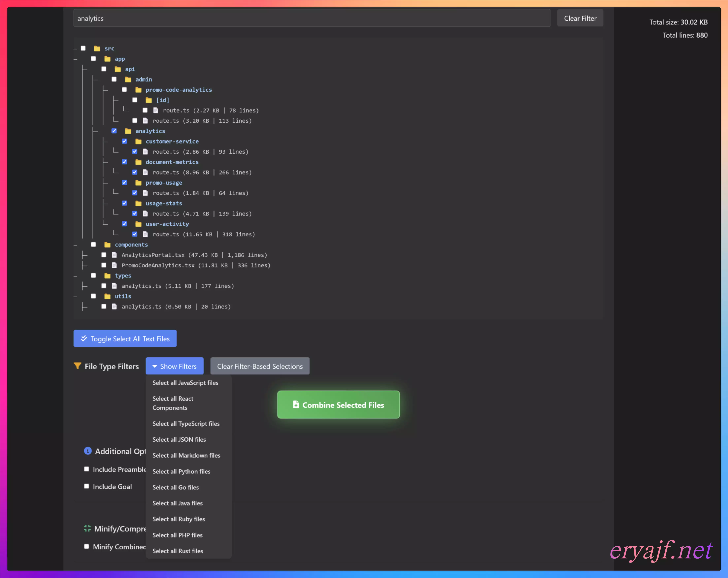
Task: Enable the Include Goal checkbox
Action: [87, 486]
